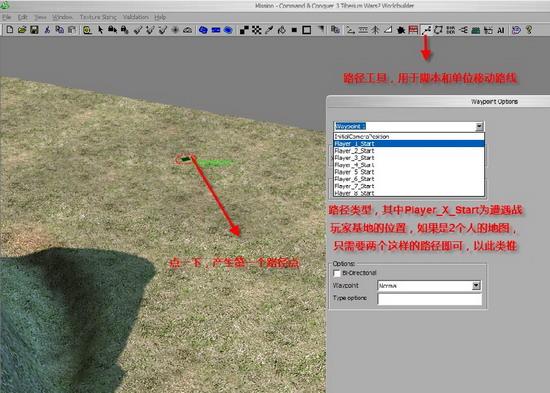Open the waypoint name dropdown arrow
The height and width of the screenshot is (393, 550).
coord(479,126)
